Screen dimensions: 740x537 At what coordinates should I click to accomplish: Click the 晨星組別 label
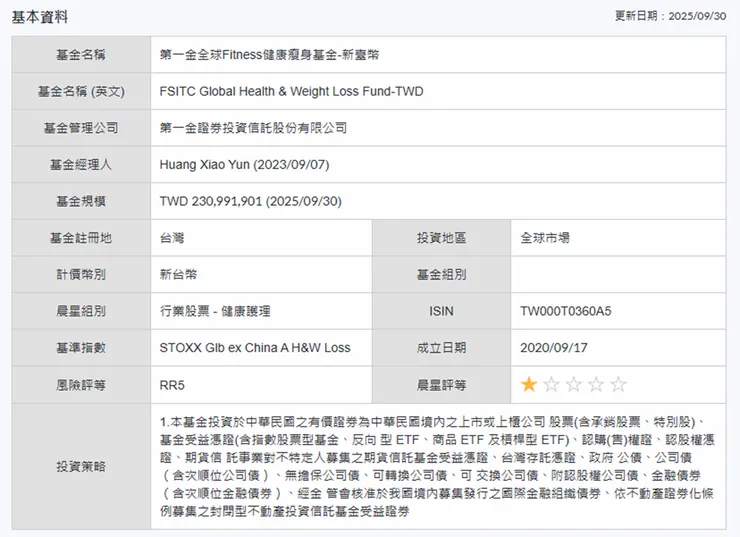81,311
